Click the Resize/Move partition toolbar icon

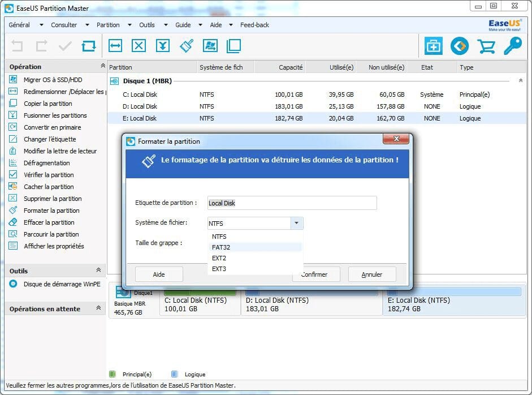pos(115,46)
